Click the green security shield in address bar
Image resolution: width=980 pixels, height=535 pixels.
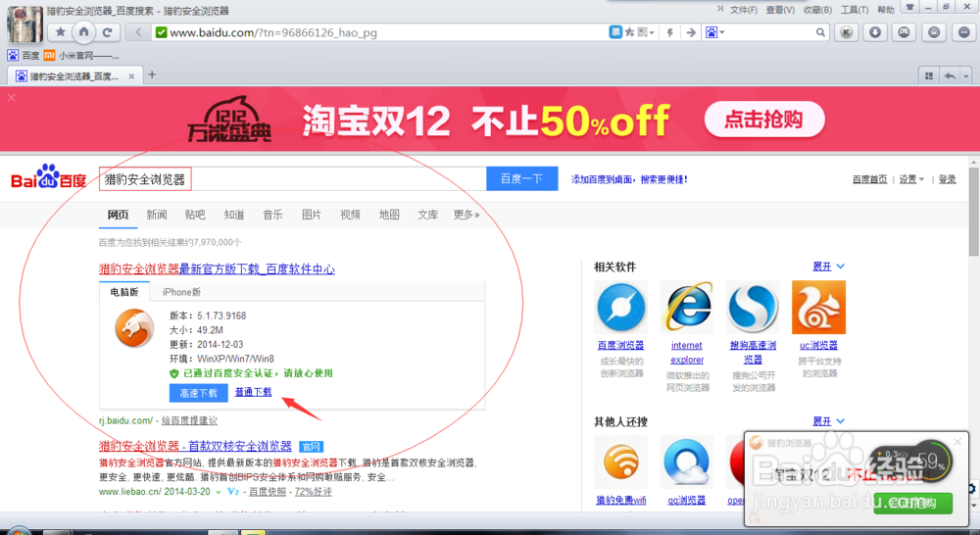pos(162,32)
